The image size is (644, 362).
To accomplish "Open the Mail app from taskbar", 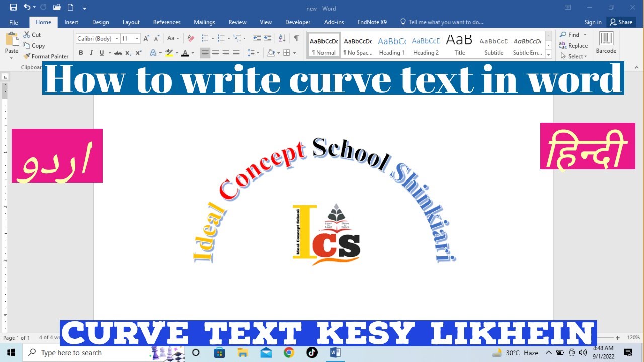I will (x=266, y=353).
